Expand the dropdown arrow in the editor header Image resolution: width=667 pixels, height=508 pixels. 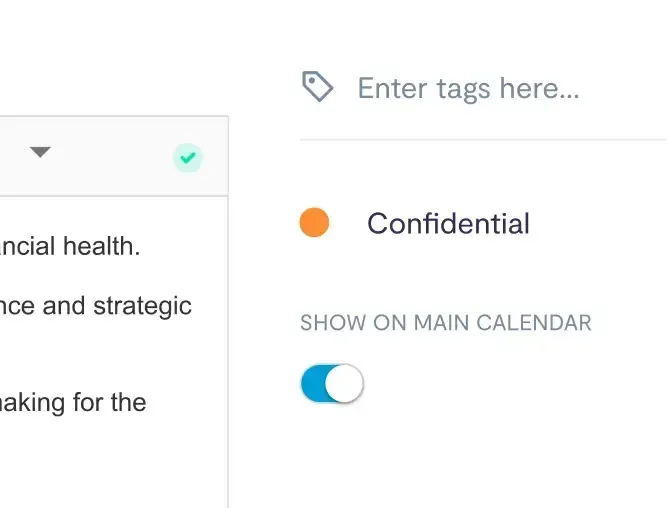point(40,152)
